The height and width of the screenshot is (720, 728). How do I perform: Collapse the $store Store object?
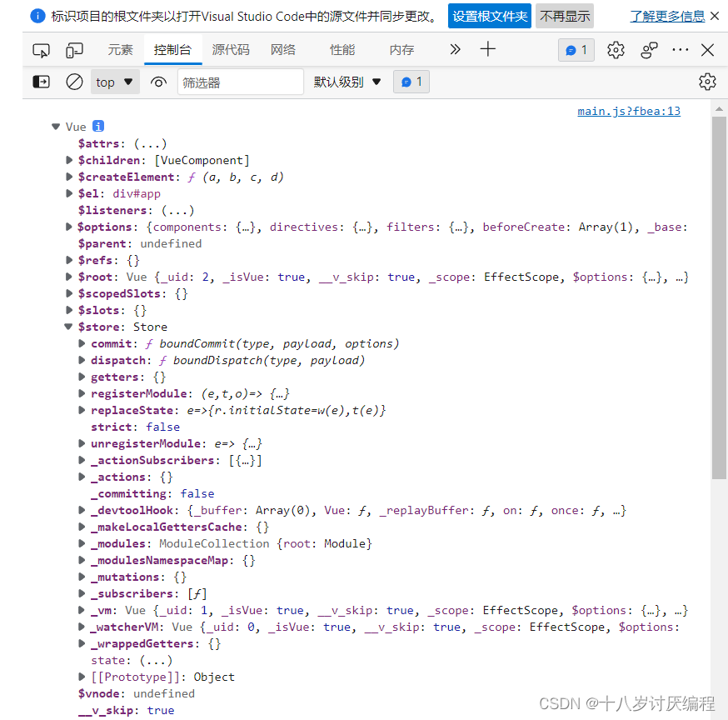[x=68, y=327]
